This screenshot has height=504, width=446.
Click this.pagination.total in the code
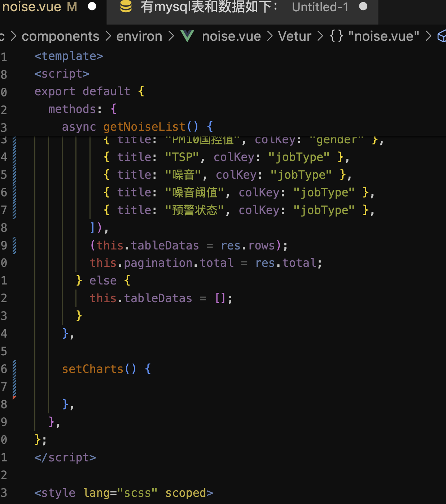pyautogui.click(x=162, y=263)
